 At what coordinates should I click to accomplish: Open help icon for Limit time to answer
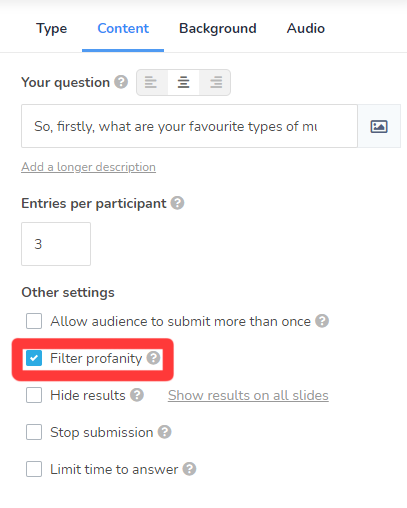point(189,469)
